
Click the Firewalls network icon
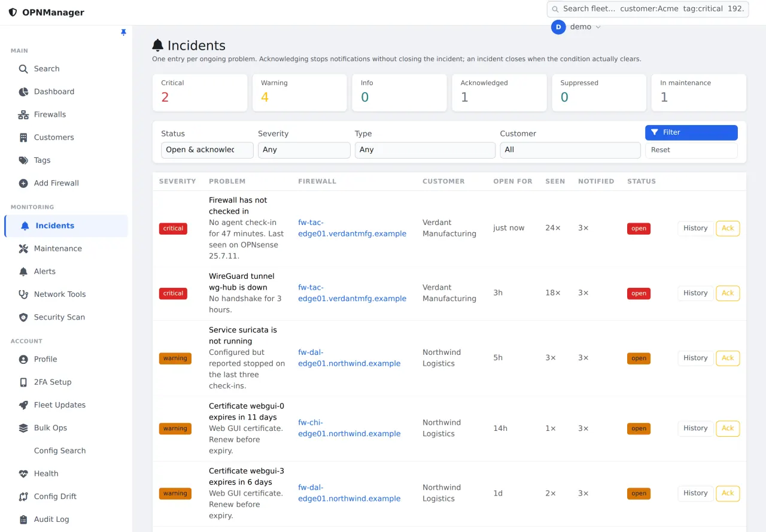coord(23,114)
